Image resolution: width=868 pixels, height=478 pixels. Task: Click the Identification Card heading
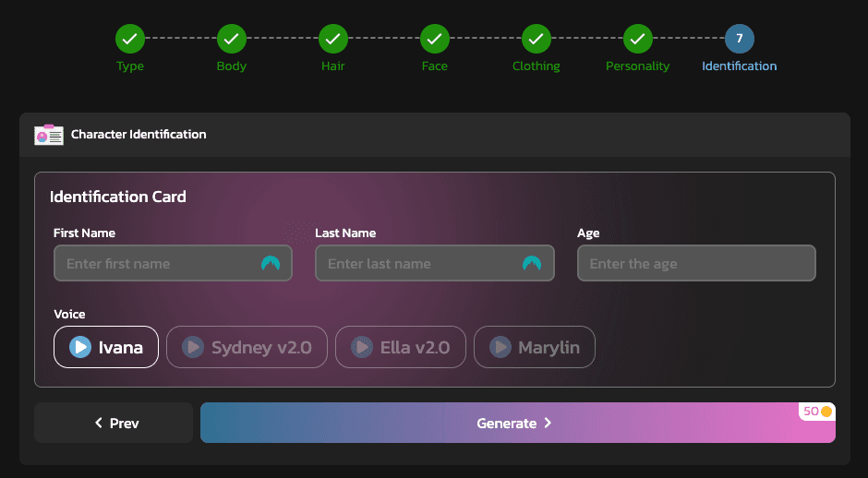pyautogui.click(x=118, y=197)
